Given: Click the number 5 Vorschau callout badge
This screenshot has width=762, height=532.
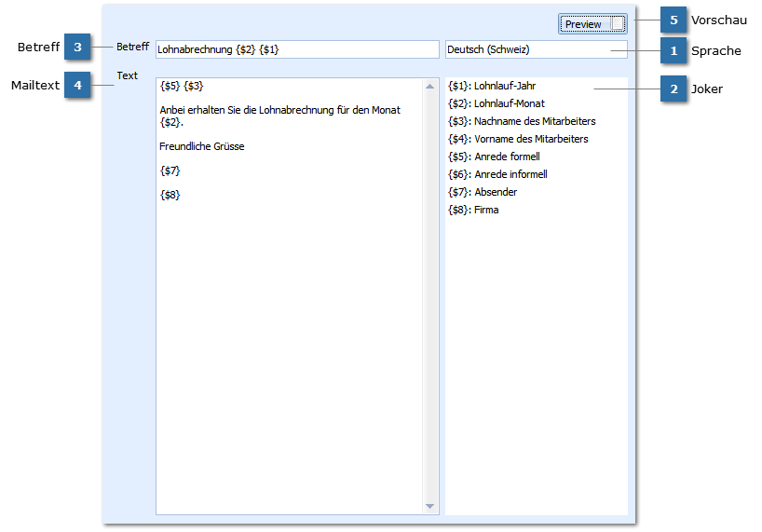Looking at the screenshot, I should point(673,20).
